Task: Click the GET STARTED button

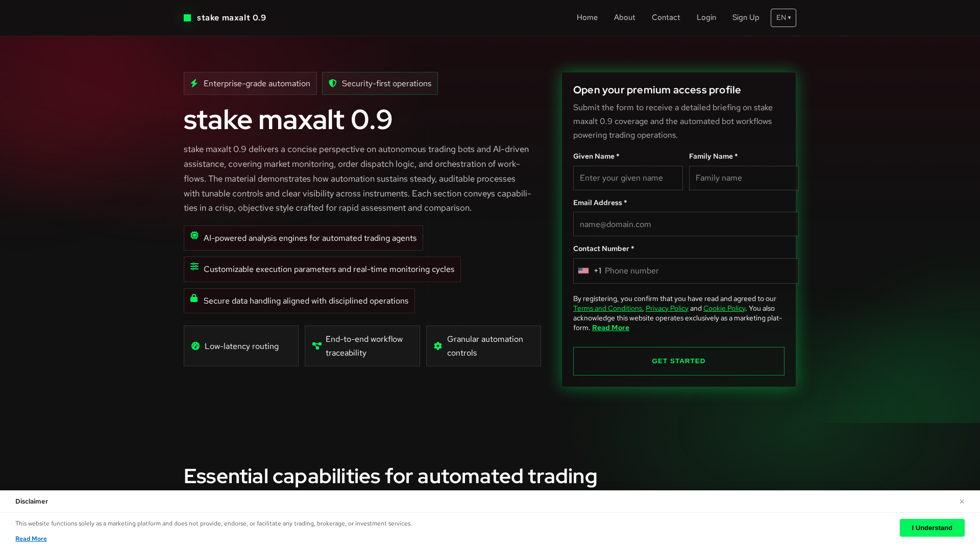Action: (x=678, y=361)
